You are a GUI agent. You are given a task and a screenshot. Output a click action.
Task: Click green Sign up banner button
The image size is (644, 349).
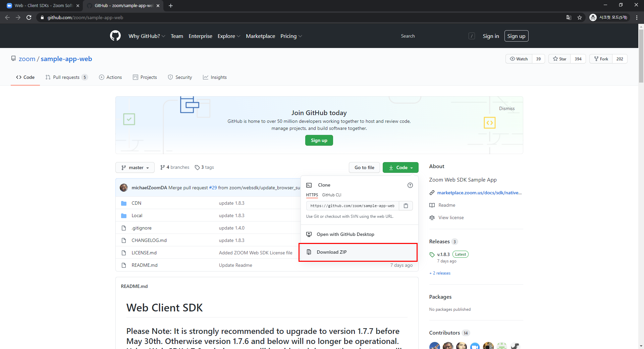319,140
